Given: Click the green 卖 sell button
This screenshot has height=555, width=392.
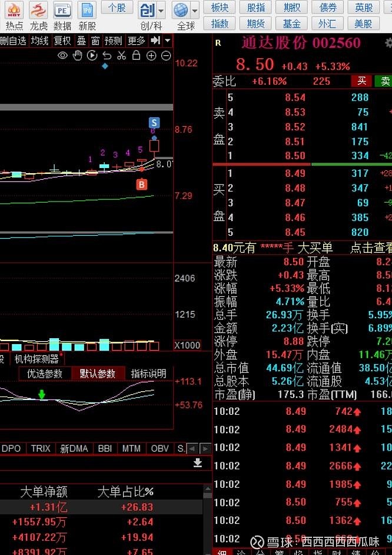Looking at the screenshot, I should [384, 81].
